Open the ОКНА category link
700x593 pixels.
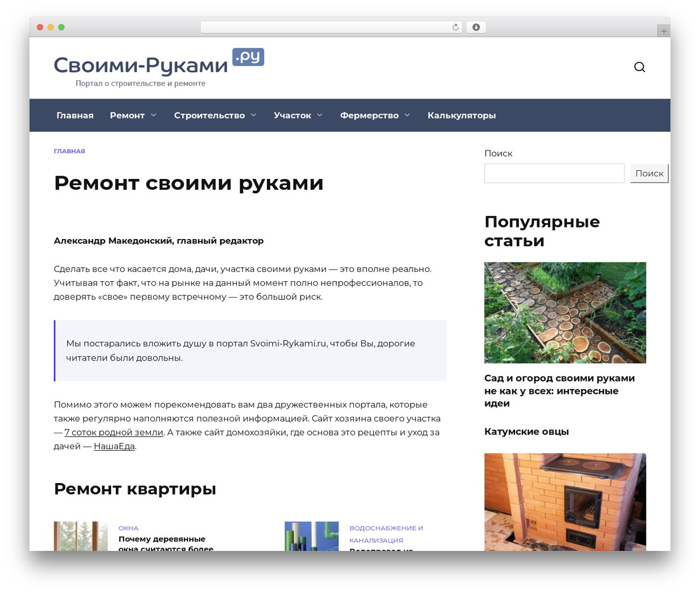129,528
